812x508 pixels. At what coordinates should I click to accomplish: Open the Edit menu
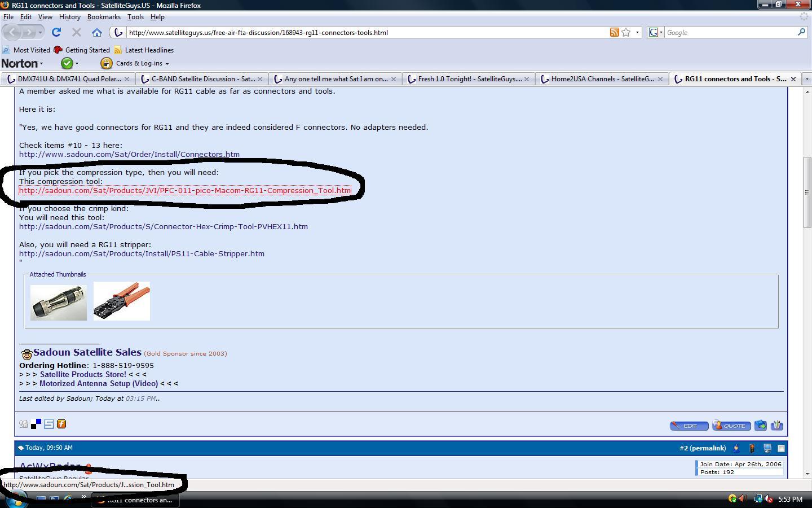(x=26, y=17)
